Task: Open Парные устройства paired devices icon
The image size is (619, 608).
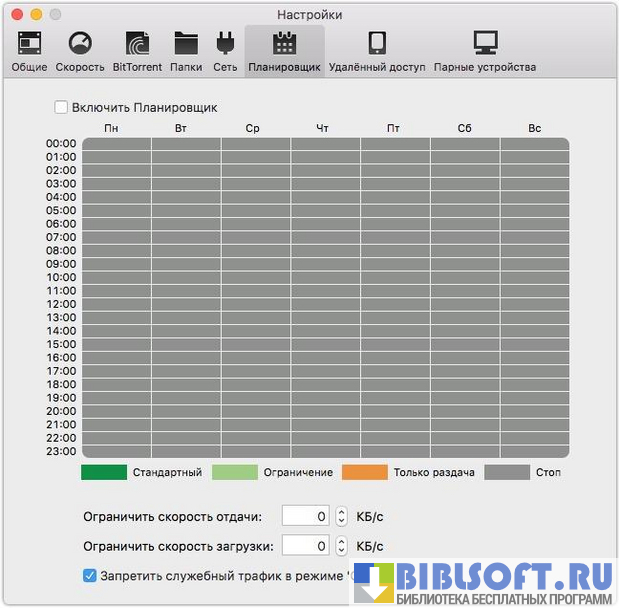Action: 485,45
